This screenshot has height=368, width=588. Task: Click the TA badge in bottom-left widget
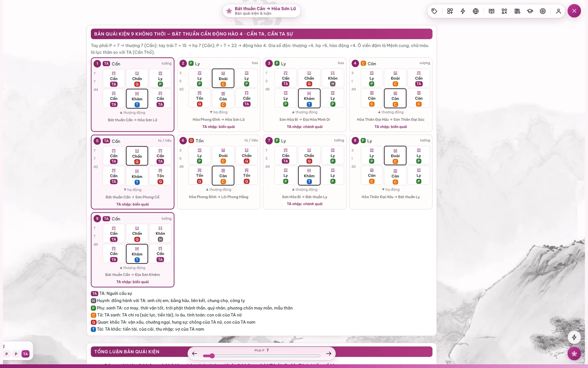pos(25,354)
